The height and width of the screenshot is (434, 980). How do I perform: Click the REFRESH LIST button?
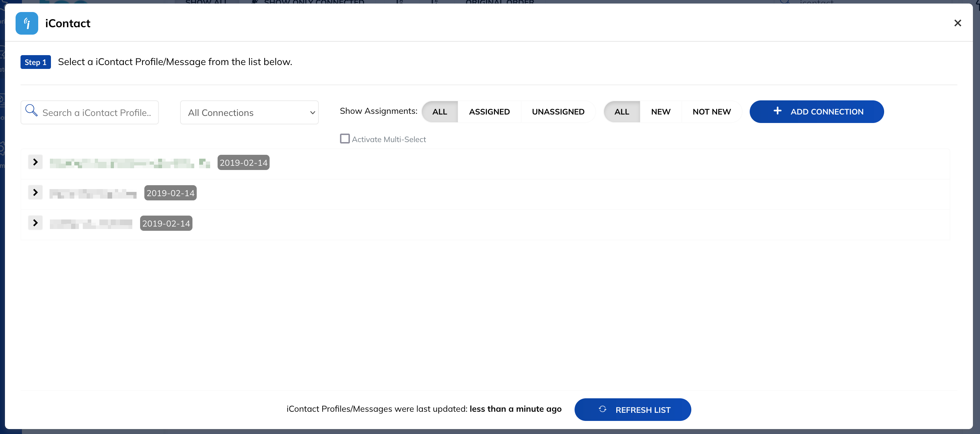click(x=633, y=410)
